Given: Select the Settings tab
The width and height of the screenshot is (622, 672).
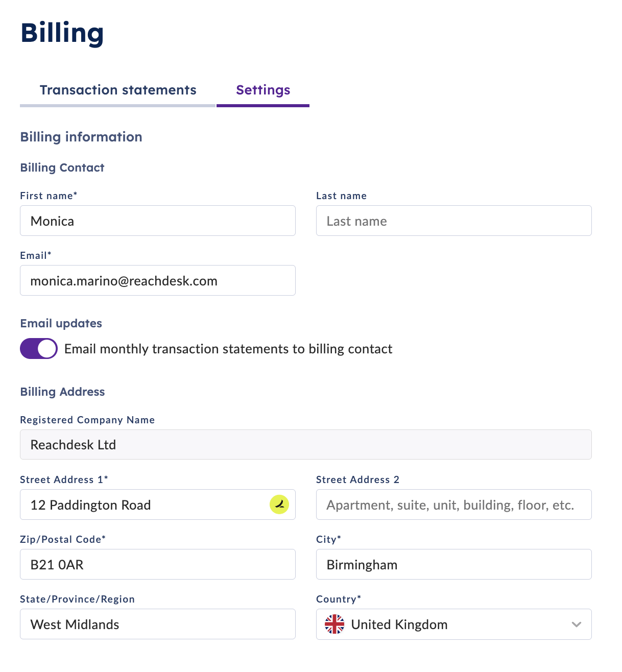Looking at the screenshot, I should click(263, 90).
